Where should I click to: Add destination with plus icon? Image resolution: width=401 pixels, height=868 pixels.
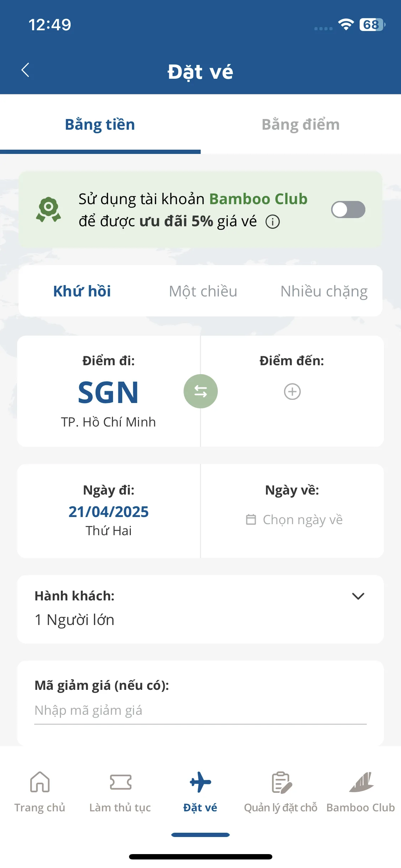pos(292,392)
